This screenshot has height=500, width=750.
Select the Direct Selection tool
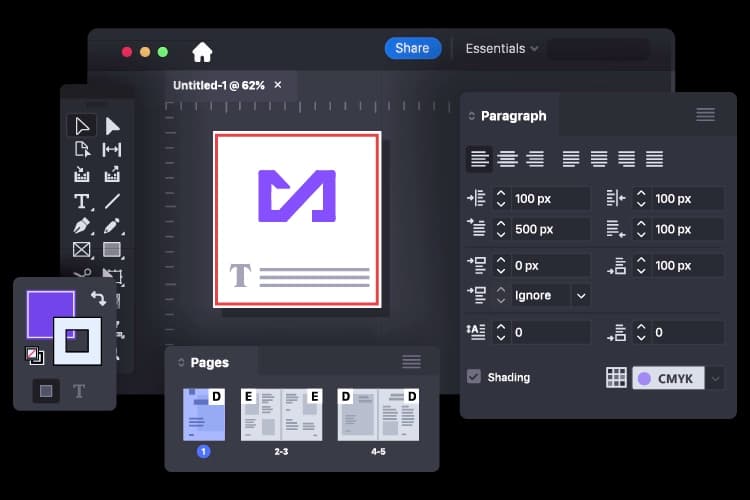tap(112, 126)
